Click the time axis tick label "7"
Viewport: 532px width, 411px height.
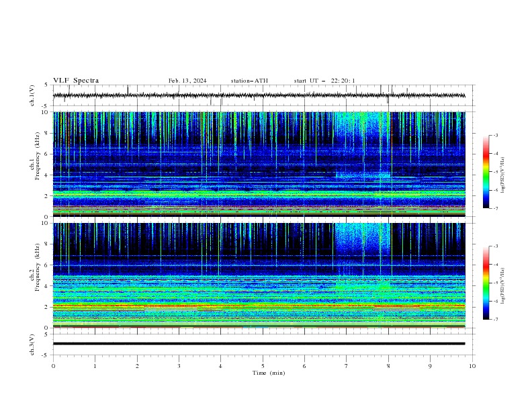[347, 366]
